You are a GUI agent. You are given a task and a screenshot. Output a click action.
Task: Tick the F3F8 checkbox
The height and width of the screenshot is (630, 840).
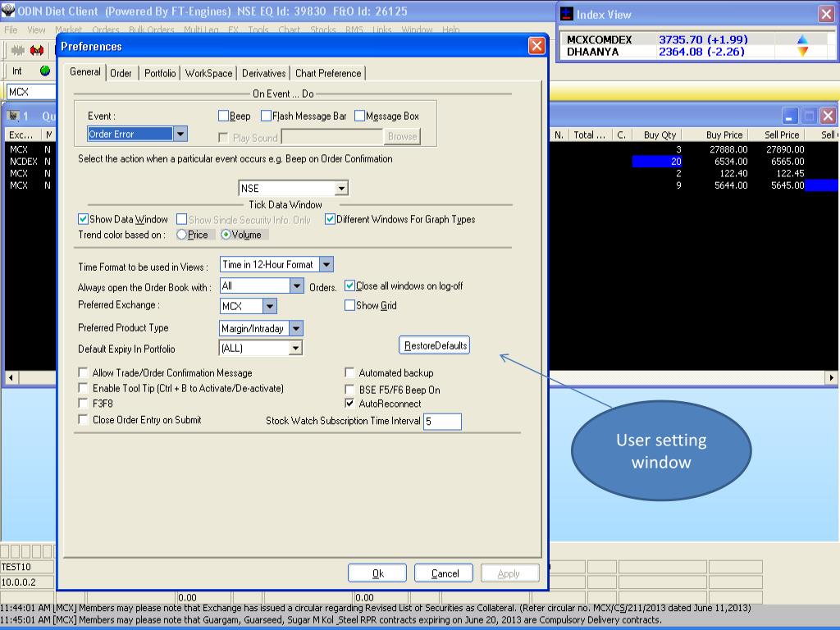click(x=83, y=403)
